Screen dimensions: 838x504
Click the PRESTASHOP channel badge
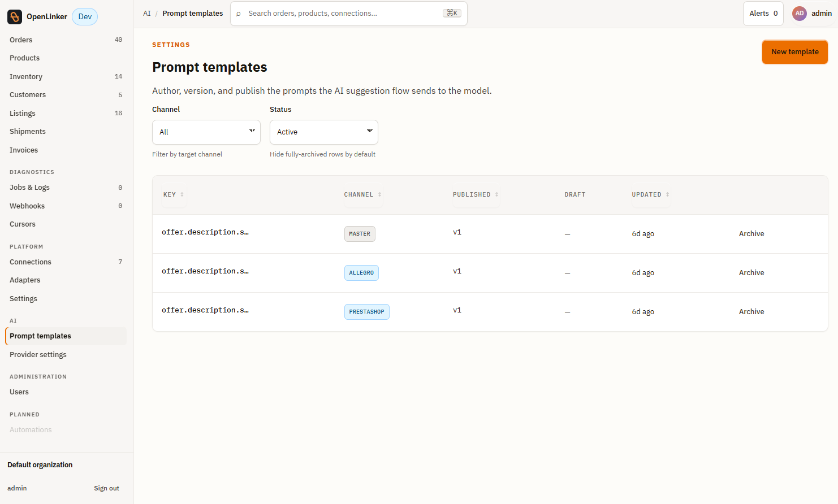367,312
